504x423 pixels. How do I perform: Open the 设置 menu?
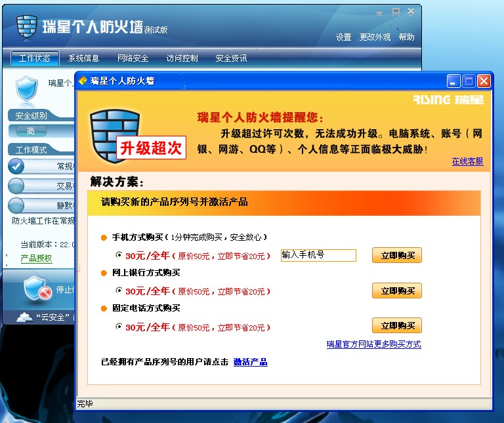[x=343, y=37]
